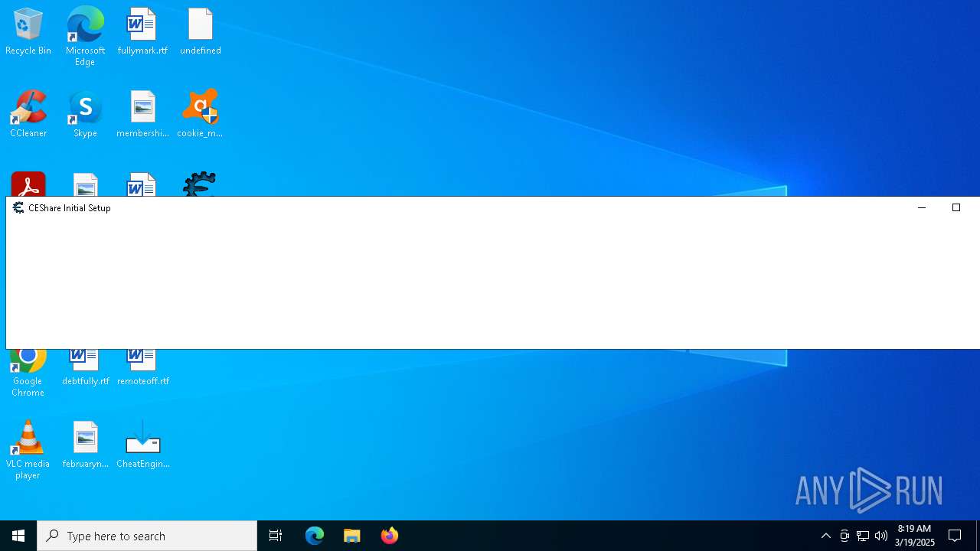Viewport: 980px width, 551px height.
Task: Click the taskbar search box
Action: [x=147, y=536]
